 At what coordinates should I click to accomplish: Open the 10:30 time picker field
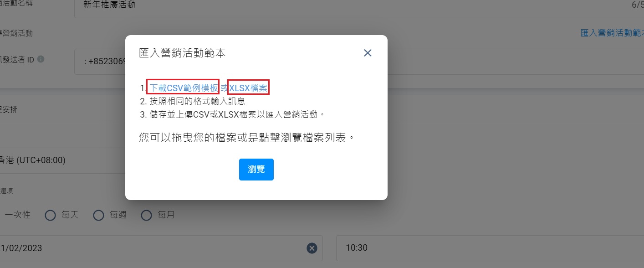(490, 248)
